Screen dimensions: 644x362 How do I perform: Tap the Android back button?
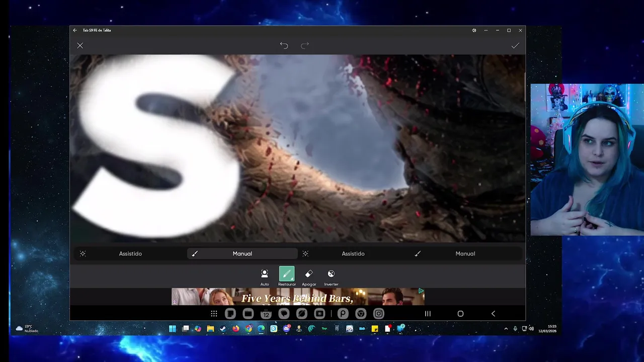click(x=493, y=314)
